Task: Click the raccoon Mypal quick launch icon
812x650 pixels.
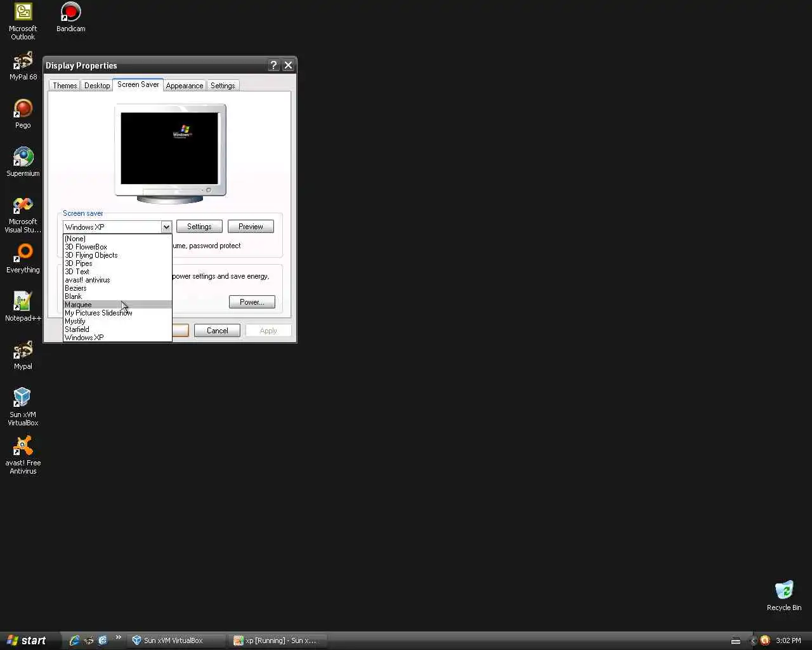Action: [x=89, y=640]
